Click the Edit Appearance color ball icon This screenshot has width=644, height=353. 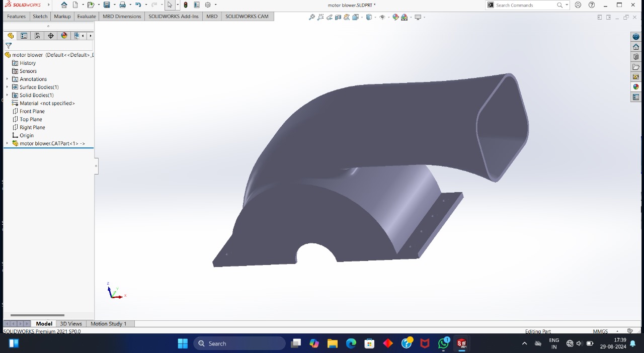[395, 17]
